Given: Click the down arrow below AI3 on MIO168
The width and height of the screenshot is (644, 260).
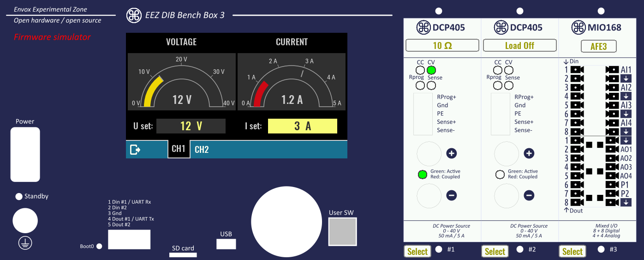Looking at the screenshot, I should [626, 114].
